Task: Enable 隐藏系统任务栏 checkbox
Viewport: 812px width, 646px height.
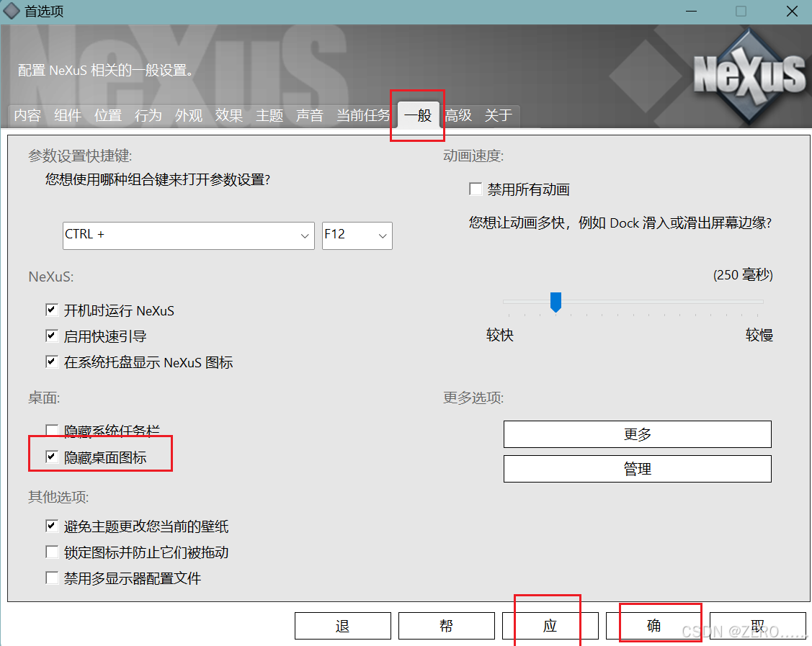Action: click(52, 430)
